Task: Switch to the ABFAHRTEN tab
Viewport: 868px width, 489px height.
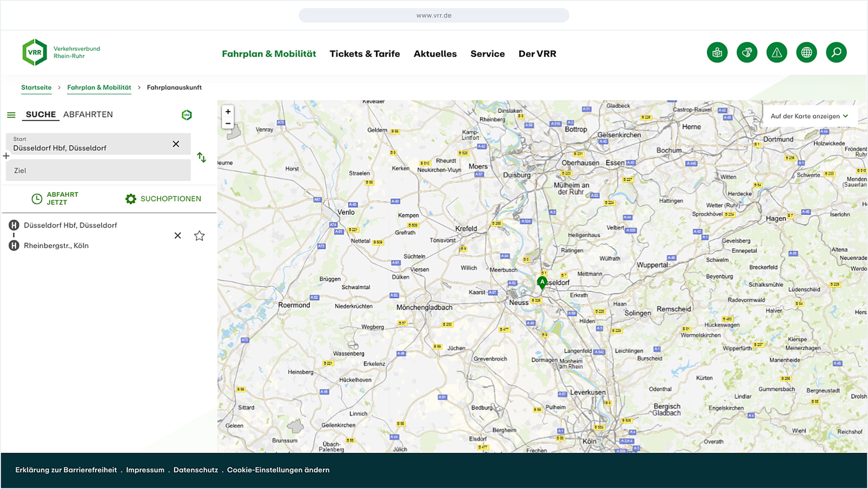Action: [x=88, y=115]
